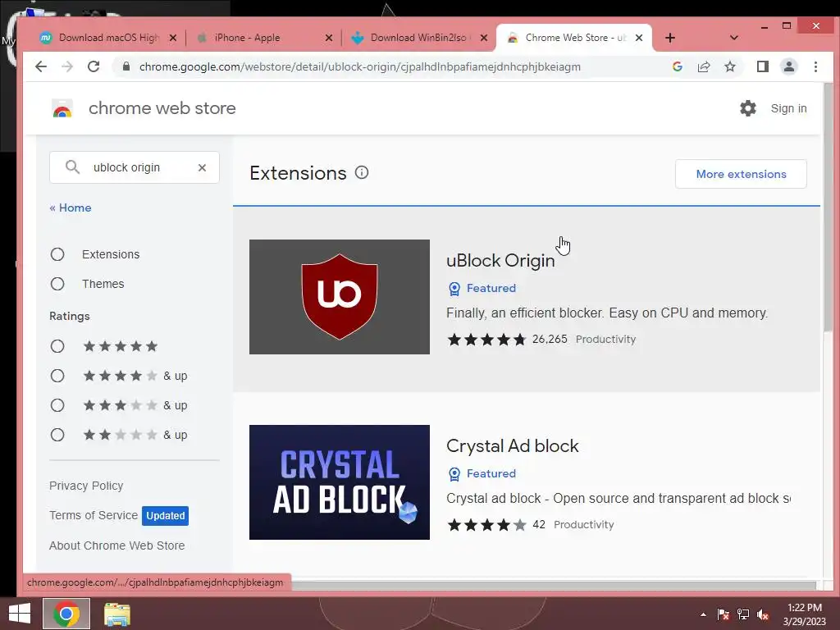Open the Windows Start menu
This screenshot has height=630, width=840.
(x=20, y=614)
